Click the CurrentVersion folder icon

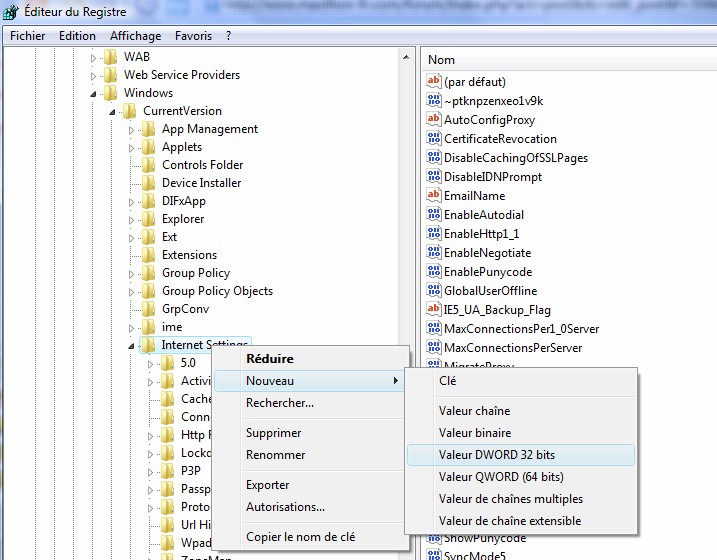tap(129, 111)
